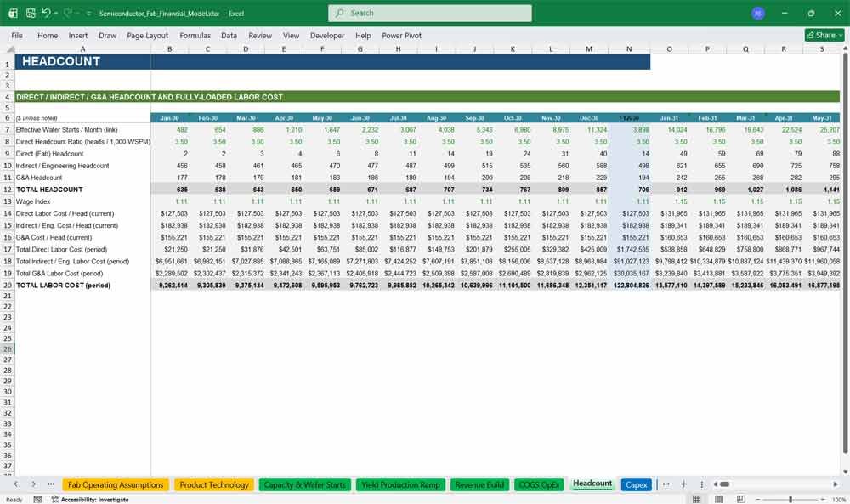Screen dimensions: 850x504
Task: Click Effective Wafer Starts / Month label
Action: tap(66, 130)
